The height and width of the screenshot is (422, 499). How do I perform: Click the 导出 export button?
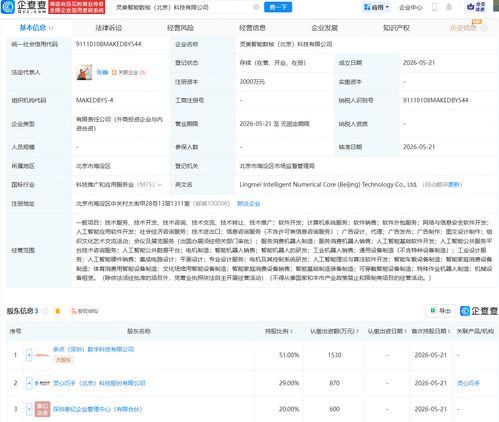point(440,311)
